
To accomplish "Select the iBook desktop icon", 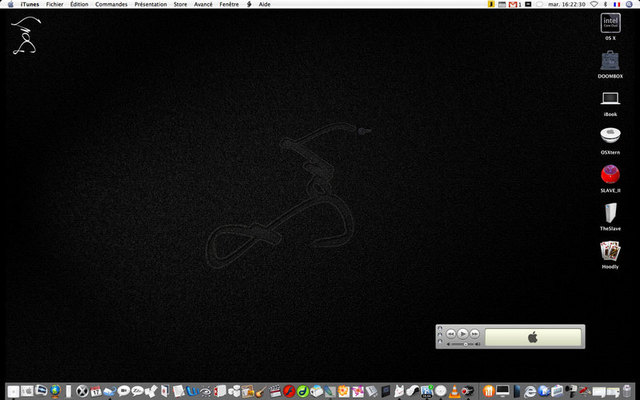I will 610,98.
